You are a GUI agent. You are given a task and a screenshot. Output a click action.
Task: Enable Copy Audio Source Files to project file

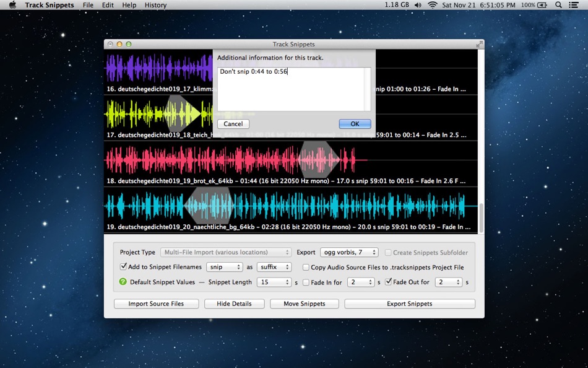click(x=306, y=267)
